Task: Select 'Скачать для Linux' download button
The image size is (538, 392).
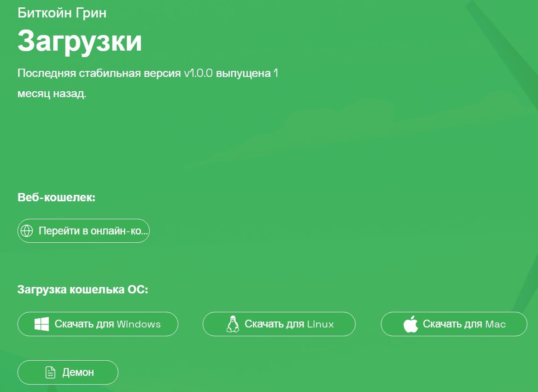Action: tap(279, 324)
